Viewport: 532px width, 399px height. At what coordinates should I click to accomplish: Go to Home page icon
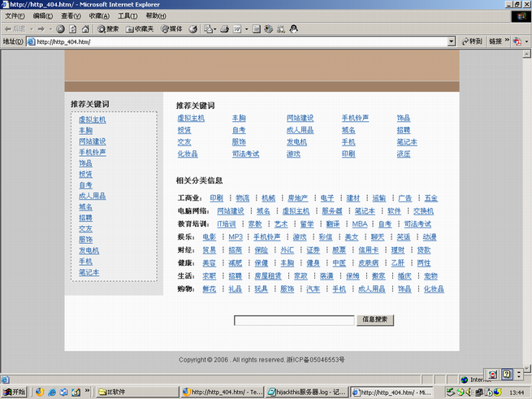pyautogui.click(x=85, y=28)
